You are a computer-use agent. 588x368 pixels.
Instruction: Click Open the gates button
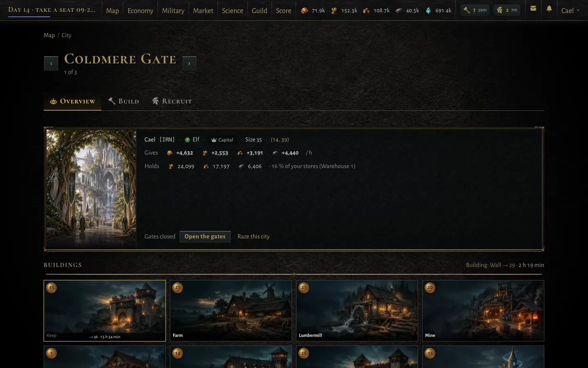pyautogui.click(x=205, y=237)
